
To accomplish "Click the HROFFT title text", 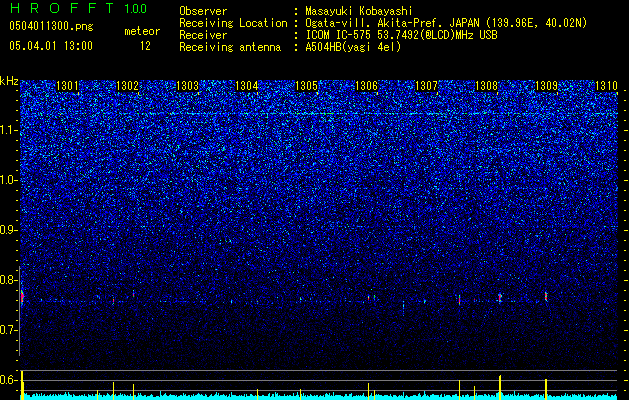I will [62, 8].
